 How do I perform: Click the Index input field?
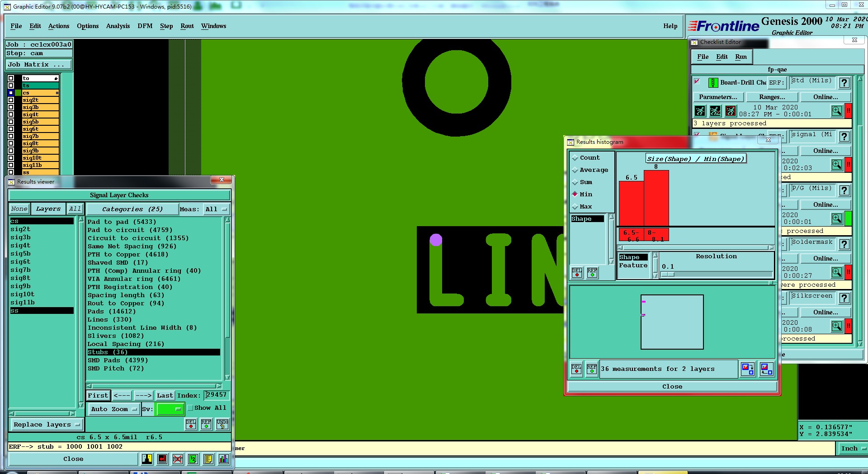(x=217, y=395)
